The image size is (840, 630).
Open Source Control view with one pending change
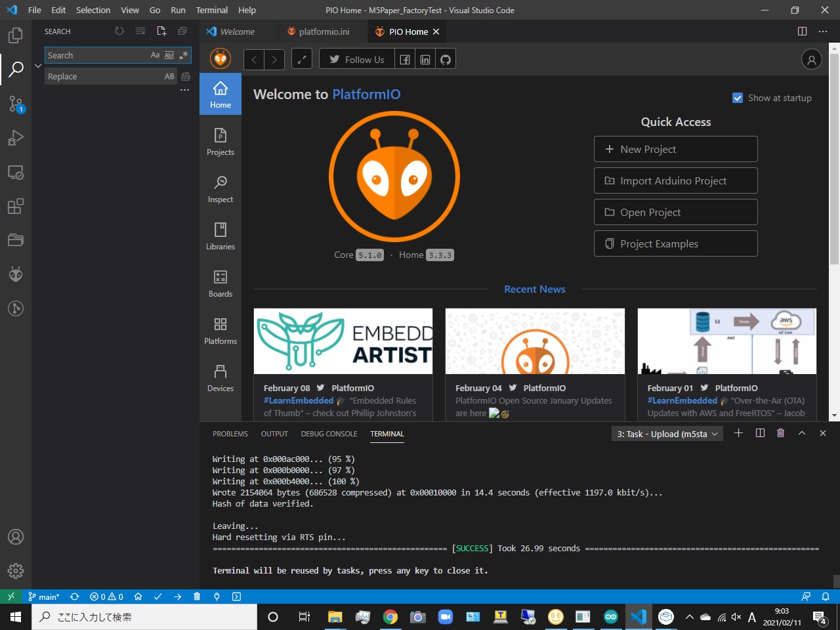16,104
